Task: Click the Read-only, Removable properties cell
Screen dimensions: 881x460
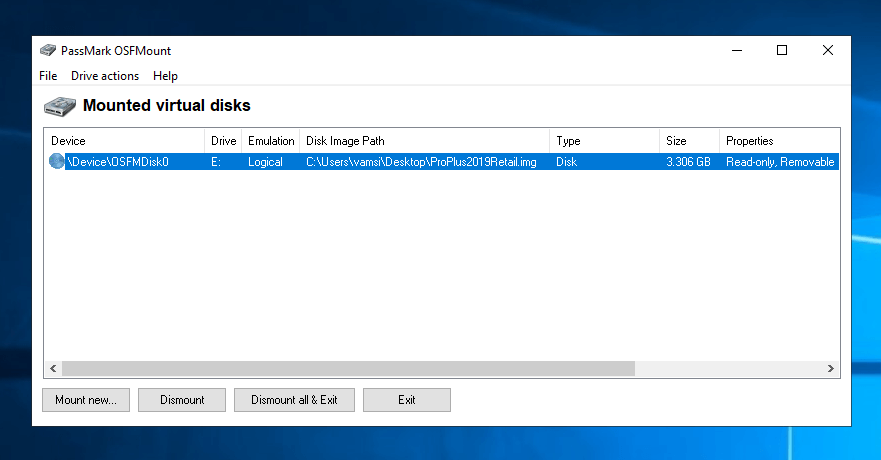Action: (780, 162)
